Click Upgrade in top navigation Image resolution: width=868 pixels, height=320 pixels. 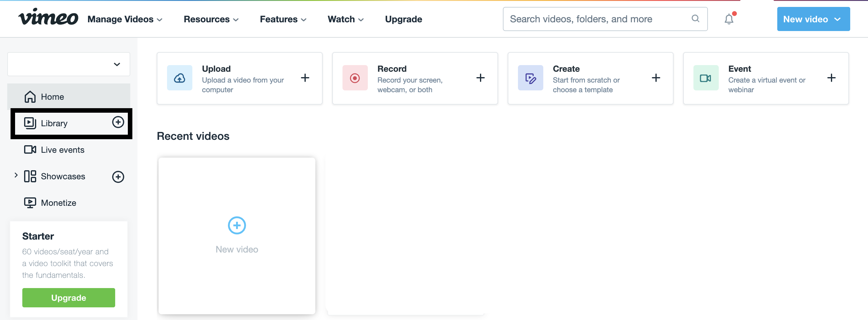coord(403,19)
